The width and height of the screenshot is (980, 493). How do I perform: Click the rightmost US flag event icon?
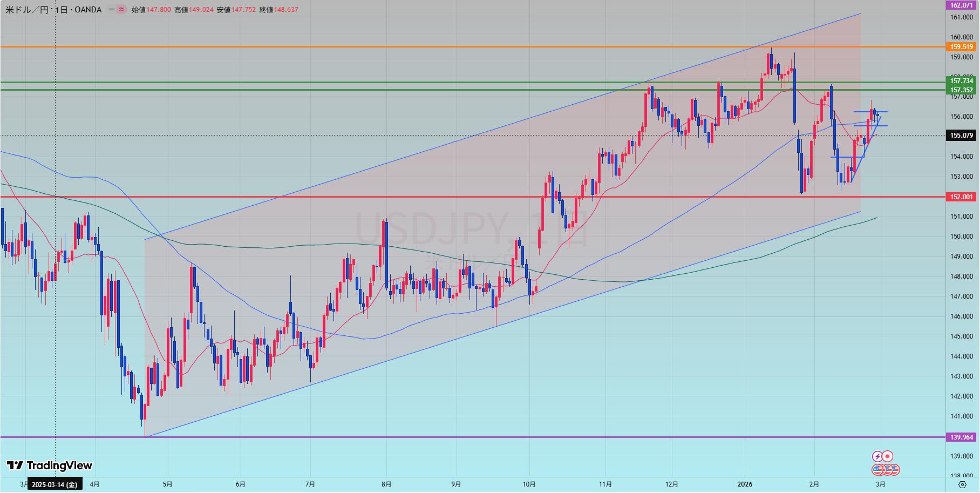[x=894, y=470]
